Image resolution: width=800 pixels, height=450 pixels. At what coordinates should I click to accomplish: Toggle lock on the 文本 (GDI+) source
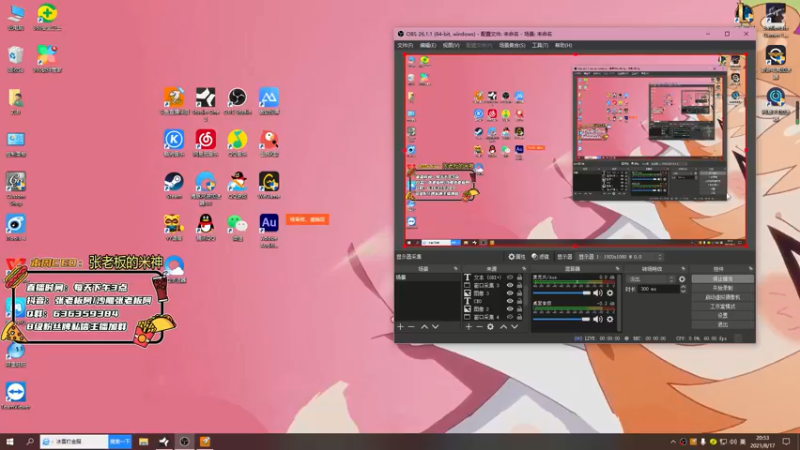click(519, 278)
